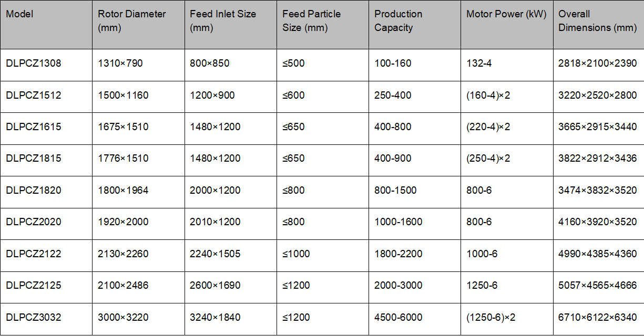Click the Overall Dimensions (mm) header
Viewport: 644px width, 336px height.
[x=599, y=25]
